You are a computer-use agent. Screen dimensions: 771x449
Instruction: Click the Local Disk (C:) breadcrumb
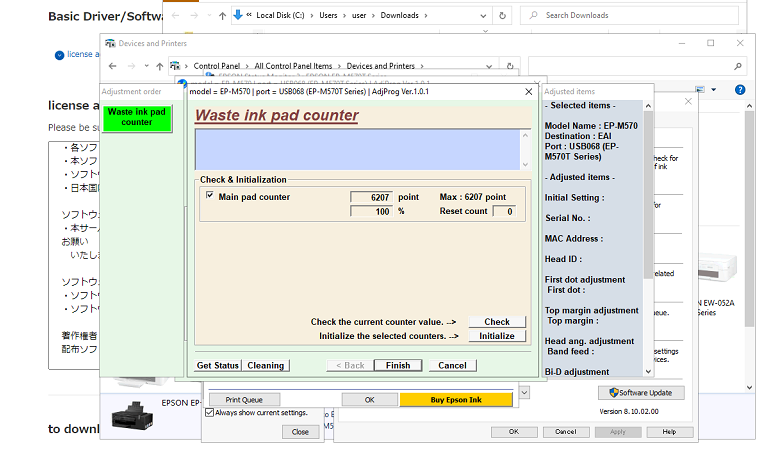tap(280, 15)
